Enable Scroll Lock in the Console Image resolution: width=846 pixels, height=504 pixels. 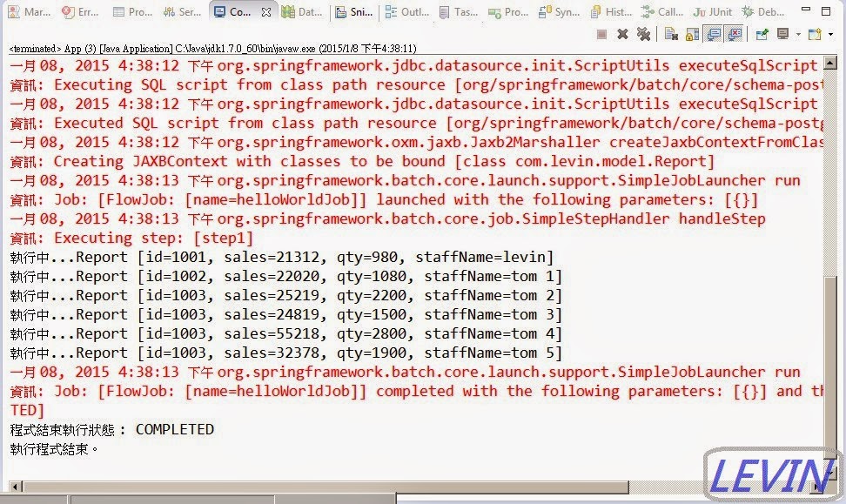[694, 32]
